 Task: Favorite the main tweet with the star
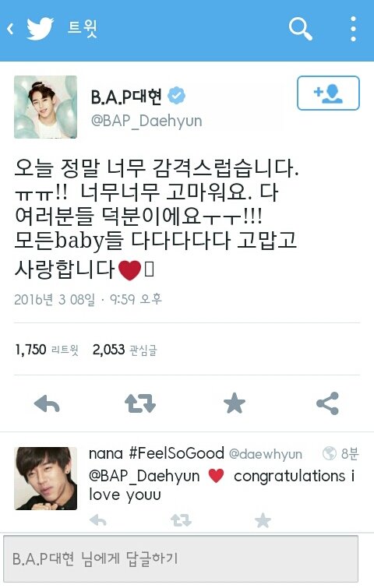234,403
